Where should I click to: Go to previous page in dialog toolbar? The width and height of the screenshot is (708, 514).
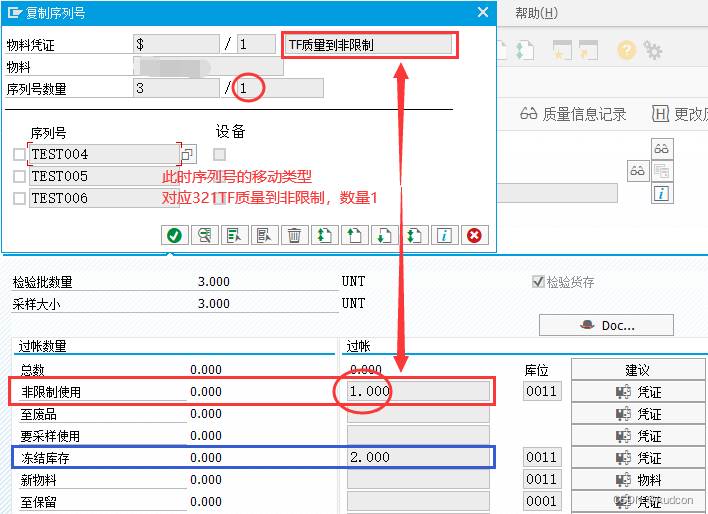(354, 235)
